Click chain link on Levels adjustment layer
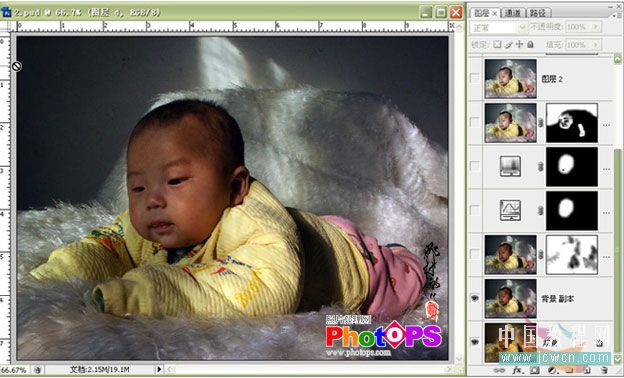Screen dimensions: 624x378 point(540,167)
